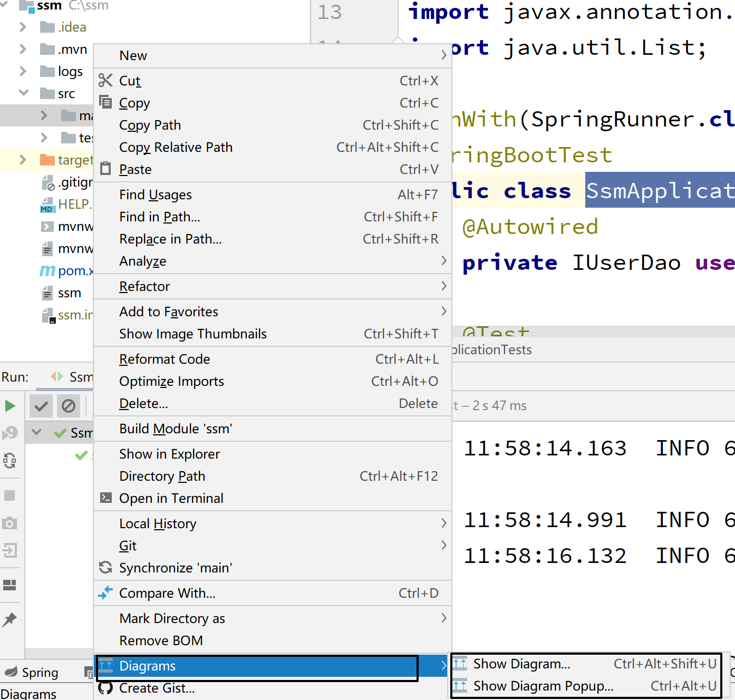Click the green Run play icon

[9, 406]
